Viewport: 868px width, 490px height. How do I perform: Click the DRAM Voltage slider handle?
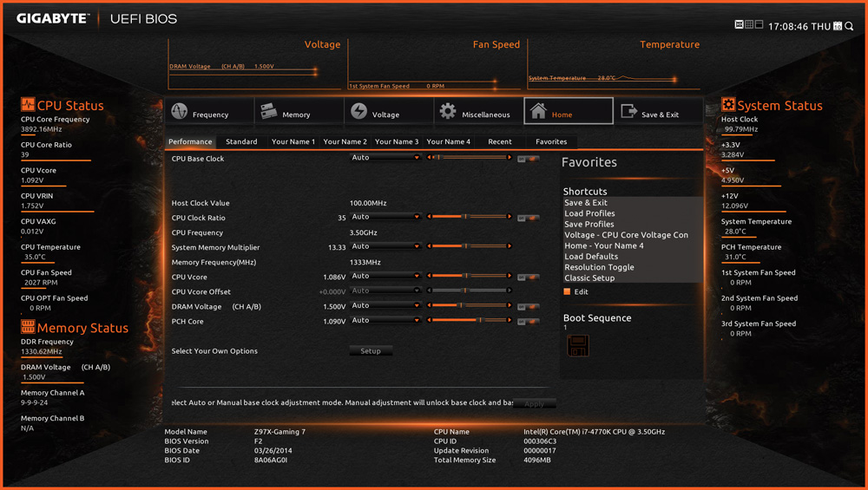[x=459, y=305]
